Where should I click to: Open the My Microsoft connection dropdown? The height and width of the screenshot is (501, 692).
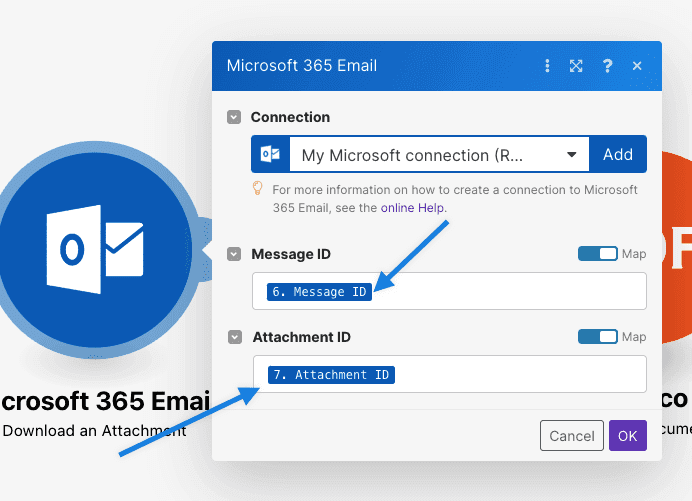[439, 154]
